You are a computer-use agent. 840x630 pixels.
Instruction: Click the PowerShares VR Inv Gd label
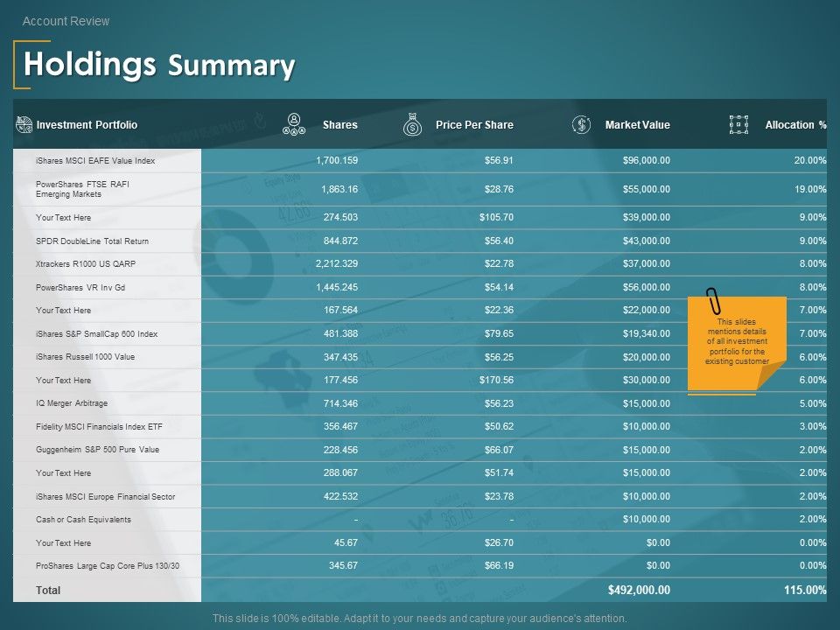click(x=80, y=288)
